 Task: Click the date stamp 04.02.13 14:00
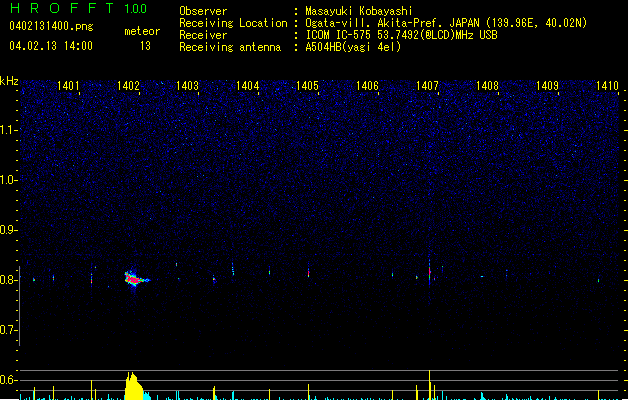point(51,46)
